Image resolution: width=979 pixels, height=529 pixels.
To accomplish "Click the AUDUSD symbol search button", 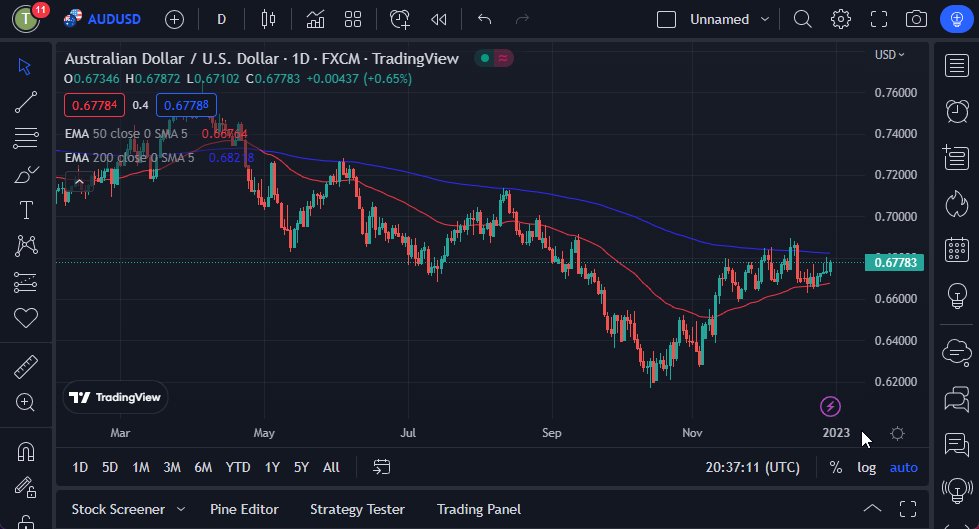I will tap(105, 19).
